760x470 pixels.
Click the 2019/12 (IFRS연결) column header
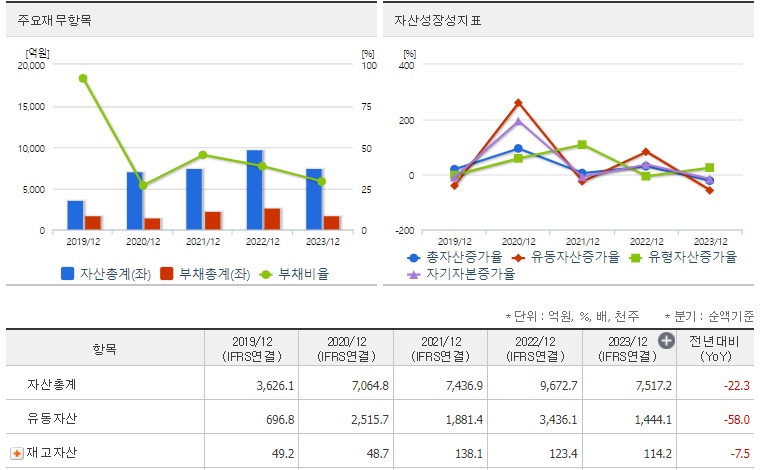252,349
